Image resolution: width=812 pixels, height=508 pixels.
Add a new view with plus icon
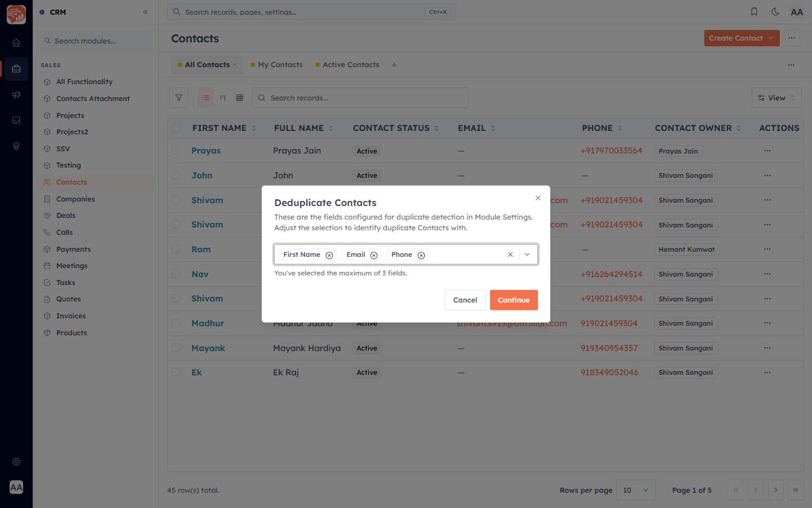click(x=394, y=65)
